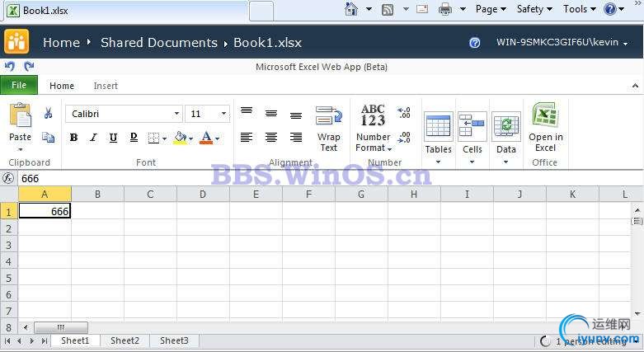Click the Book1.xlsx browser tab
This screenshot has width=644, height=352.
125,10
